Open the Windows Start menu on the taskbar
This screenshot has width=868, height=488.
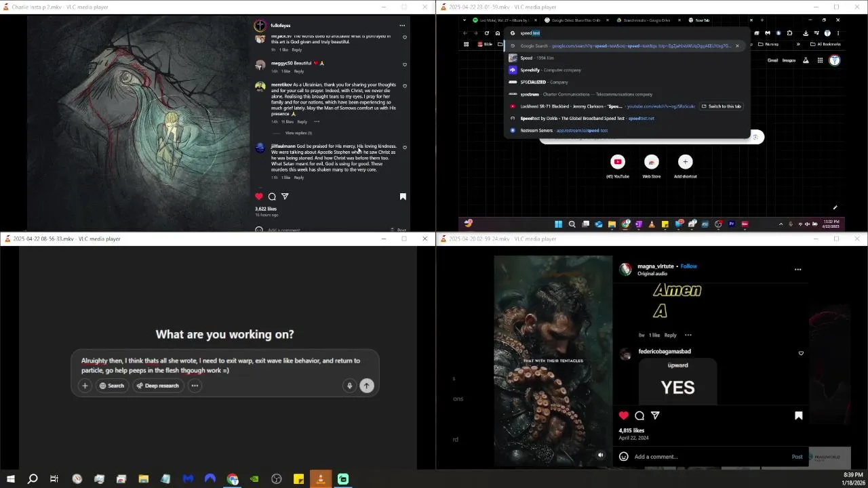pyautogui.click(x=10, y=479)
